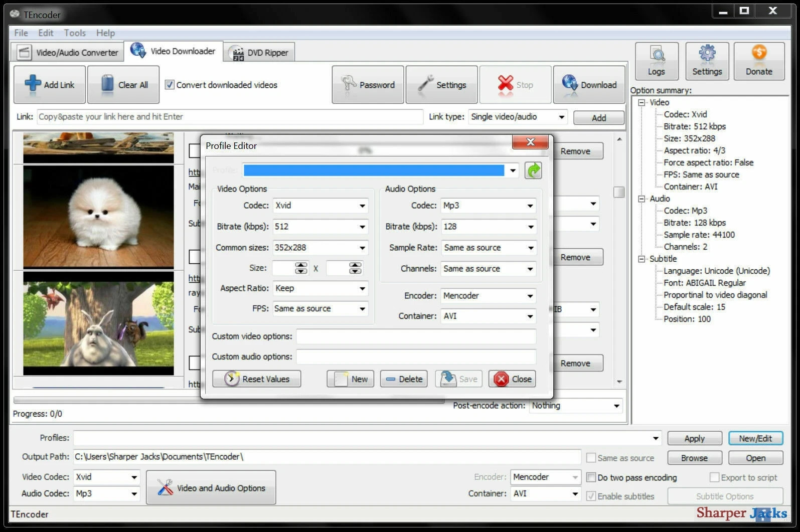Image resolution: width=800 pixels, height=532 pixels.
Task: Click the video list vertical scrollbar thumb
Action: pos(619,192)
